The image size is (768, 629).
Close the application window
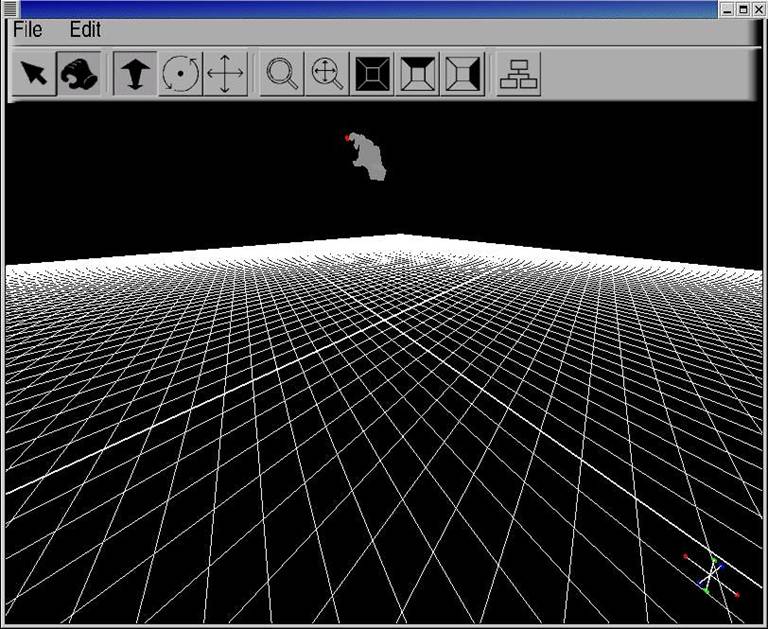pos(758,9)
